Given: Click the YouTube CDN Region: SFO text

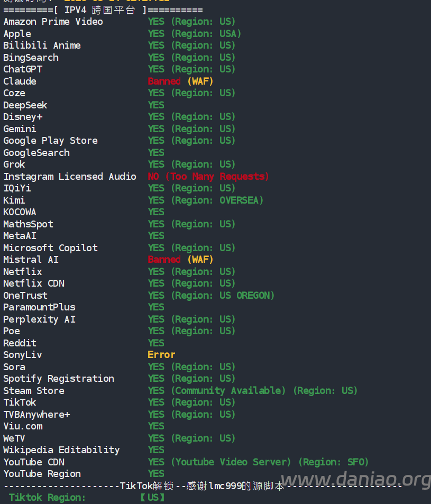Looking at the screenshot, I should point(333,462).
